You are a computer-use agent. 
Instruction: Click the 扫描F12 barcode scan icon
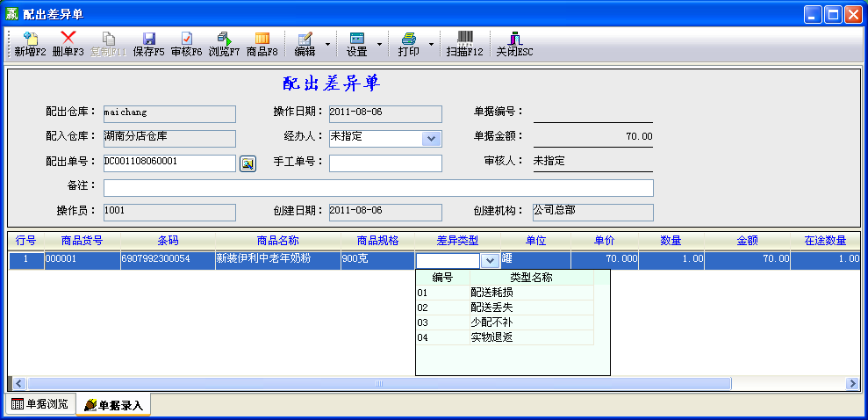pyautogui.click(x=465, y=38)
